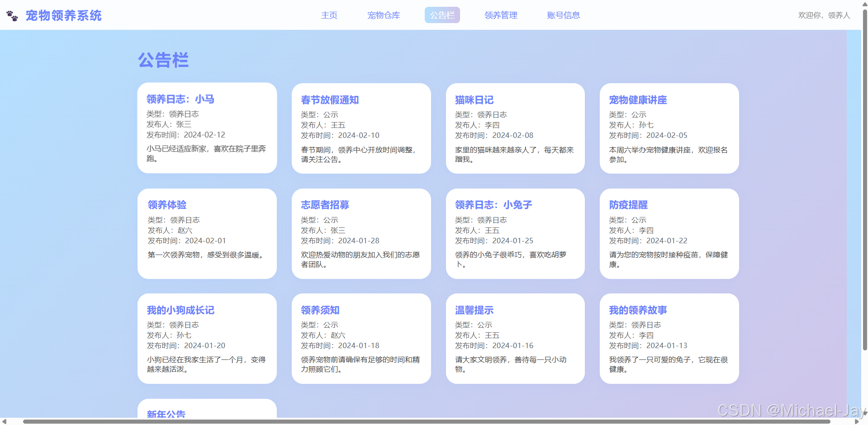Click the vertical scrollbar down arrow
Viewport: 868px width, 425px height.
coord(864,414)
